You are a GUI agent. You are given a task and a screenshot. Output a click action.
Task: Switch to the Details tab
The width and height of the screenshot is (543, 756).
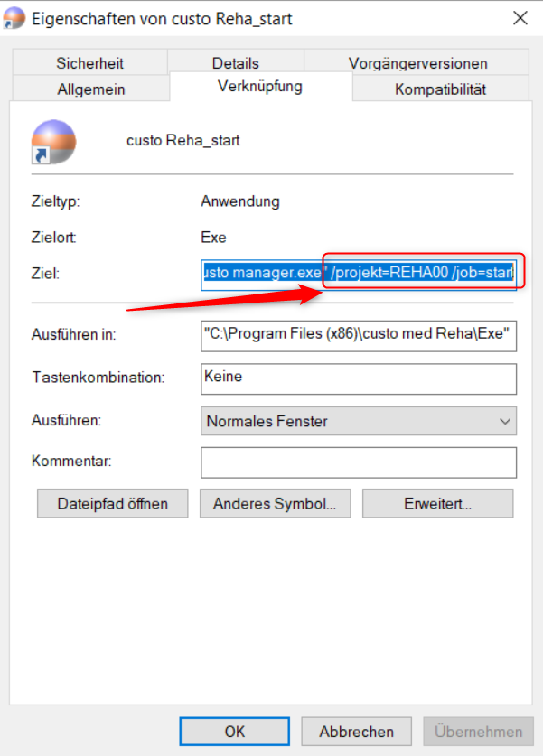pos(235,62)
